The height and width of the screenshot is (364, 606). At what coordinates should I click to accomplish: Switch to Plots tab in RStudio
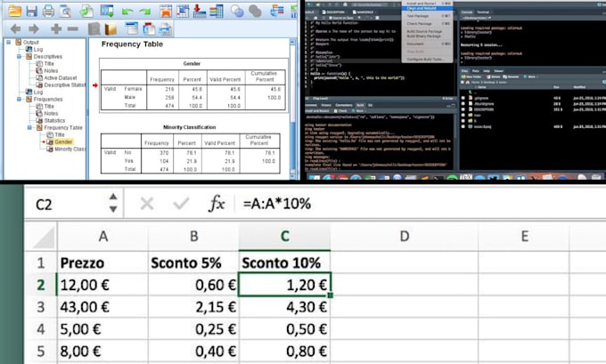coord(475,71)
